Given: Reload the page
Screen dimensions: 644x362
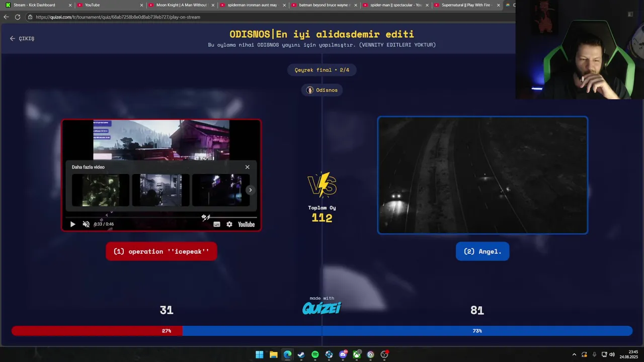Looking at the screenshot, I should click(x=18, y=17).
